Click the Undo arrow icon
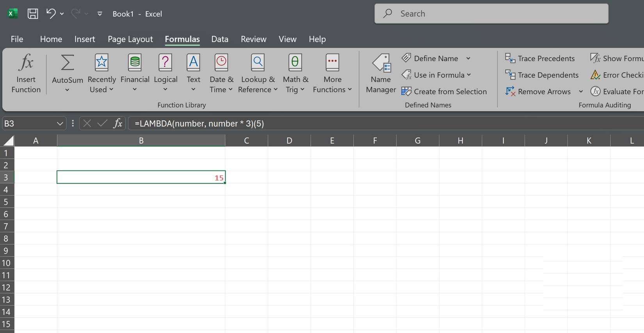This screenshot has width=644, height=333. point(51,13)
